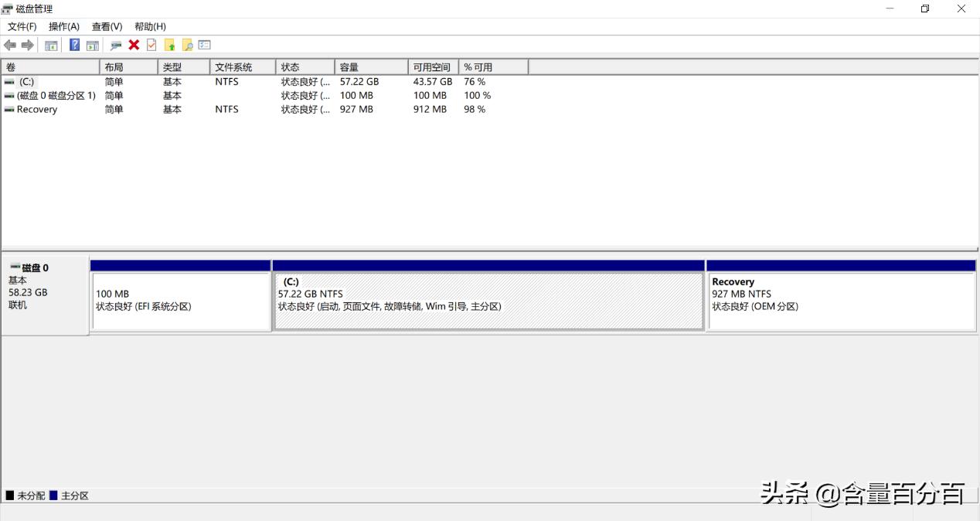Click the drive icon next to (C:) row
This screenshot has height=521, width=980.
pyautogui.click(x=9, y=81)
